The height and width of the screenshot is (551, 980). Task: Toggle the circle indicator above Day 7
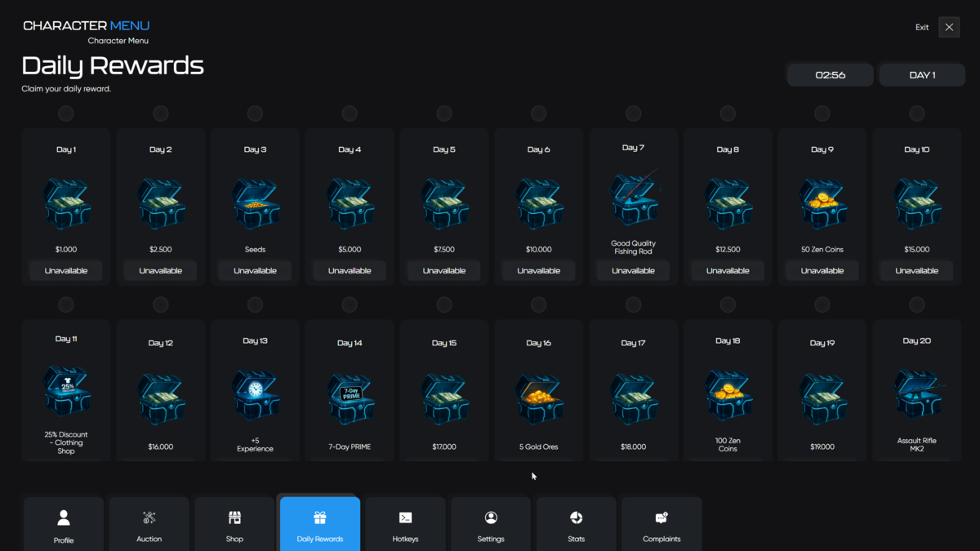(x=634, y=113)
